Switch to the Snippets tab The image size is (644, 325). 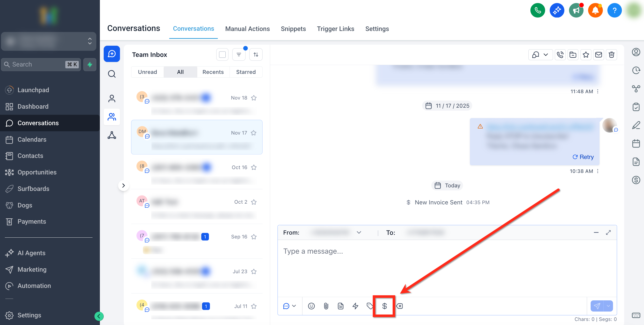[293, 29]
